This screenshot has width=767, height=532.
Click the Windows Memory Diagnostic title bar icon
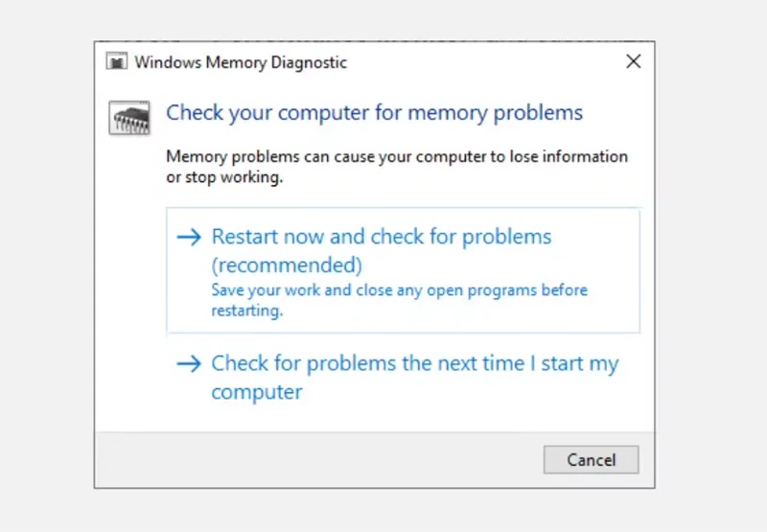(118, 63)
